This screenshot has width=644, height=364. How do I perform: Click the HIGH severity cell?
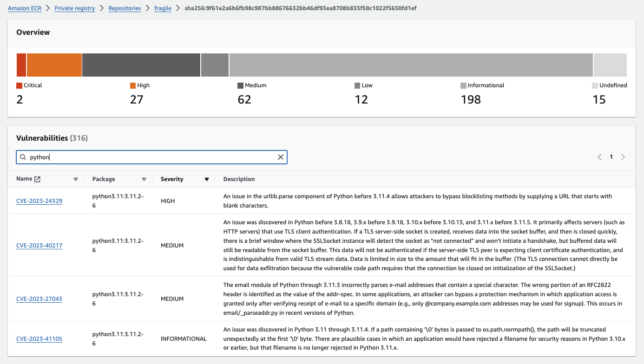tap(168, 201)
